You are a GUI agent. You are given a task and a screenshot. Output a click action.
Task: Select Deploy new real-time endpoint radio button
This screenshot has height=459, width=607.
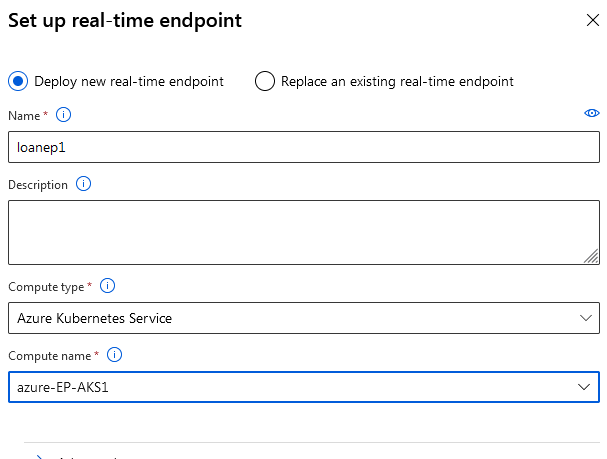(x=18, y=81)
